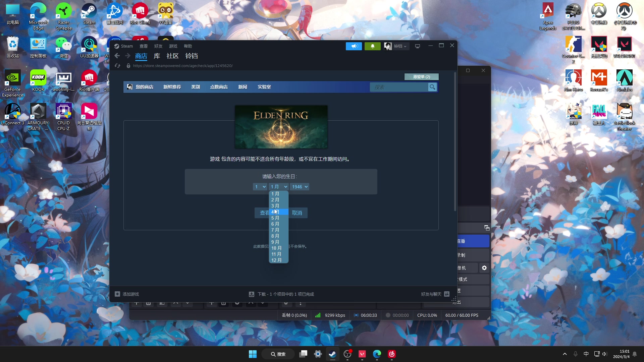Select the Aim Hero desktop icon
644x362 pixels.
click(x=573, y=81)
